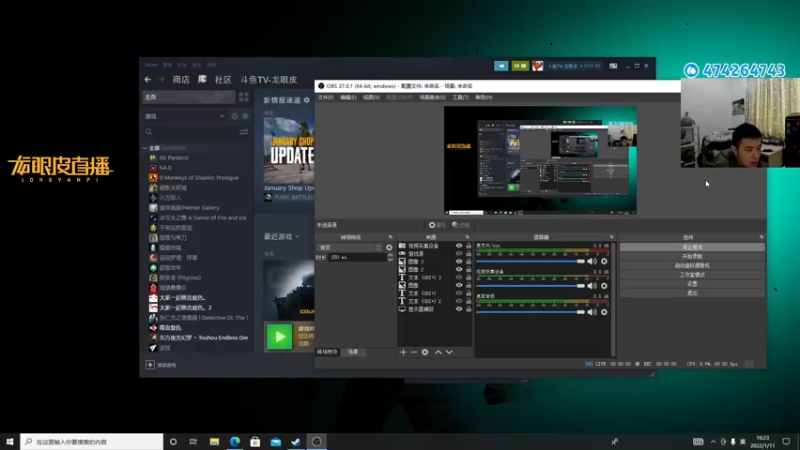Open the Windows Start menu
This screenshot has height=450, width=800.
(x=10, y=442)
